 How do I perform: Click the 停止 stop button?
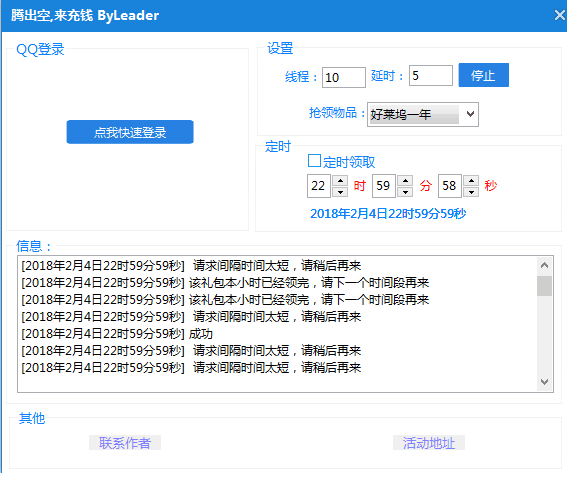click(483, 75)
